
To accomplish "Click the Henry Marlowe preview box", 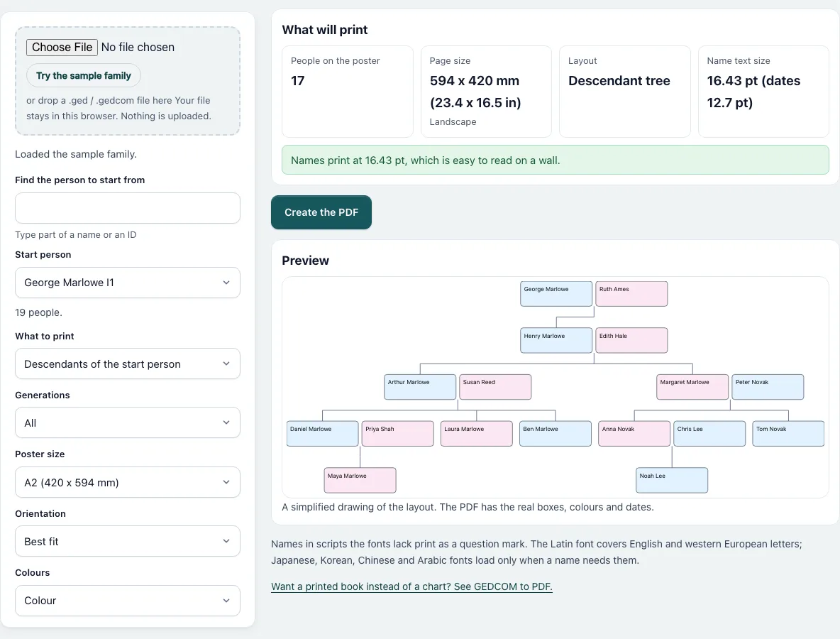I will [556, 340].
